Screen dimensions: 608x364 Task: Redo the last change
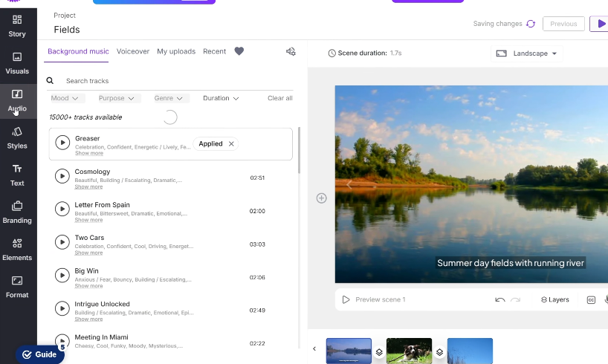tap(515, 299)
